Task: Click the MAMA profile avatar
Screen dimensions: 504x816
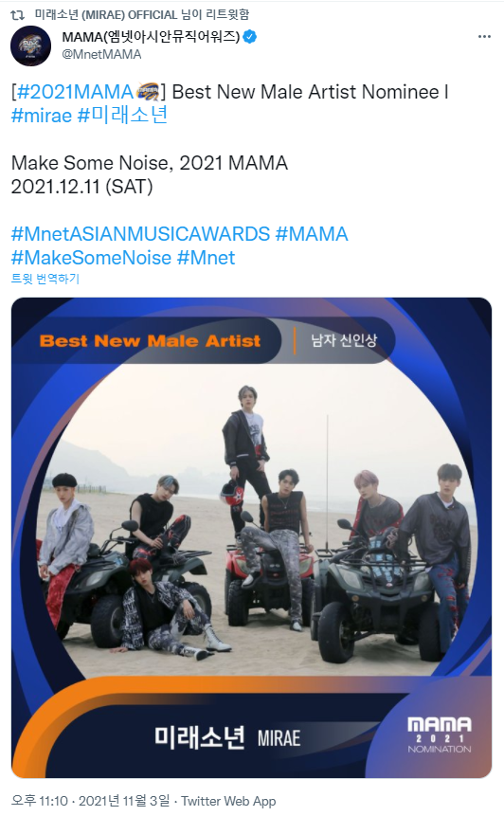Action: (30, 45)
